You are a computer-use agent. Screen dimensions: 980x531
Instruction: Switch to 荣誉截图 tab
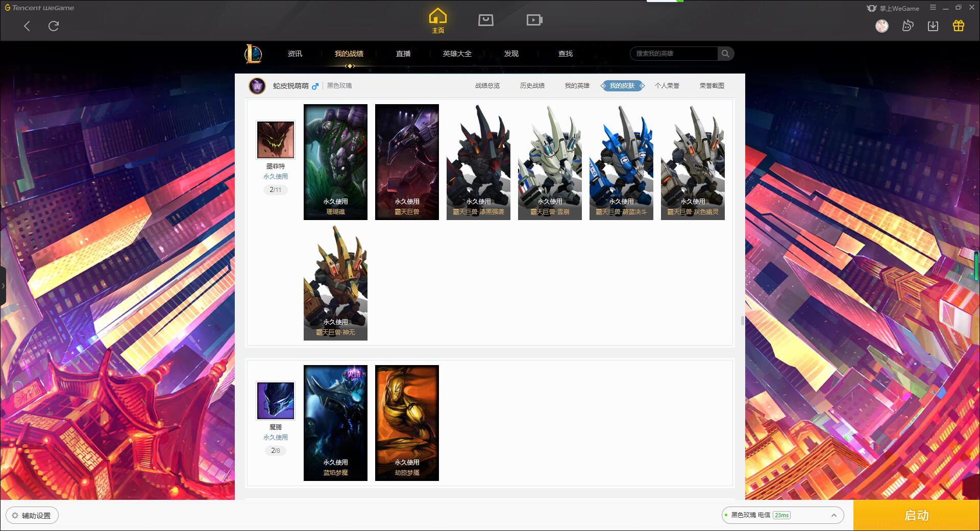pos(712,86)
